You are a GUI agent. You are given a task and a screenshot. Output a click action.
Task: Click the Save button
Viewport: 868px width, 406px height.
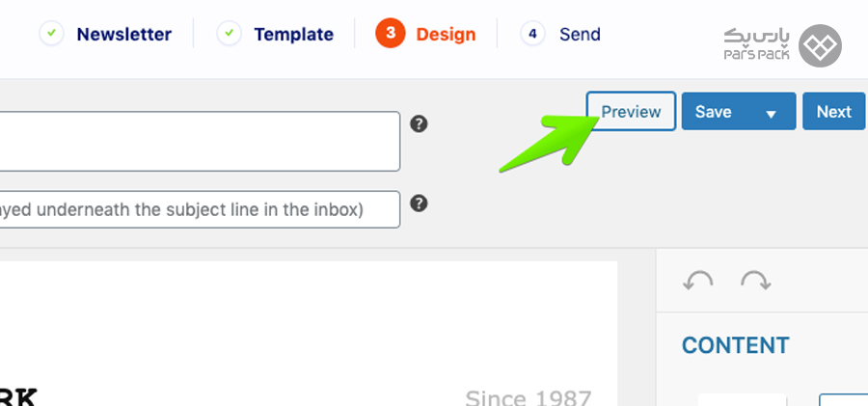click(x=714, y=111)
